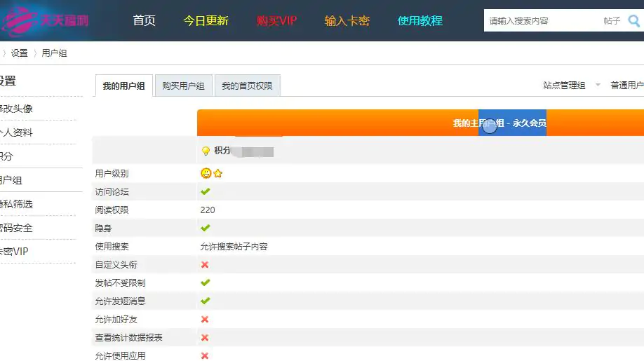Click the 用户组 breadcrumb link
644x361 pixels.
click(54, 53)
